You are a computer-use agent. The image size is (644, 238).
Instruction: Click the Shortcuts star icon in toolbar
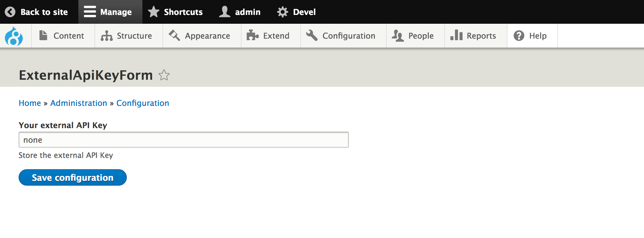(x=154, y=12)
